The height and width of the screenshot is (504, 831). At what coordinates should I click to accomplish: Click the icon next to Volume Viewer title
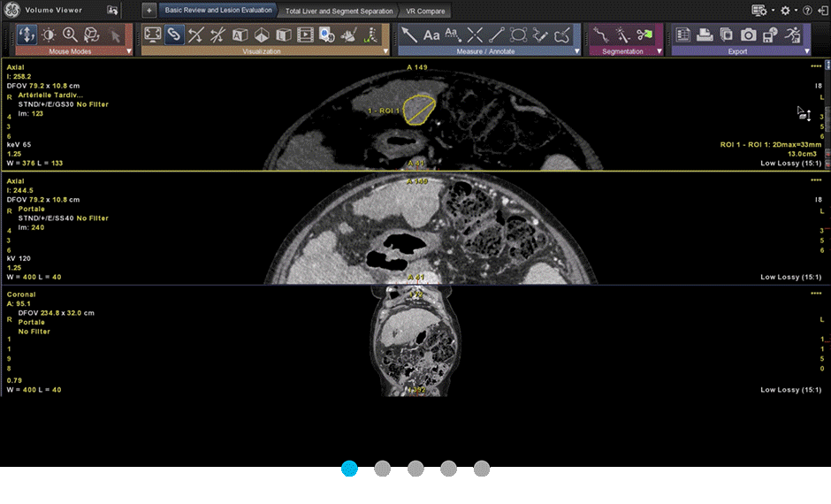click(x=111, y=10)
